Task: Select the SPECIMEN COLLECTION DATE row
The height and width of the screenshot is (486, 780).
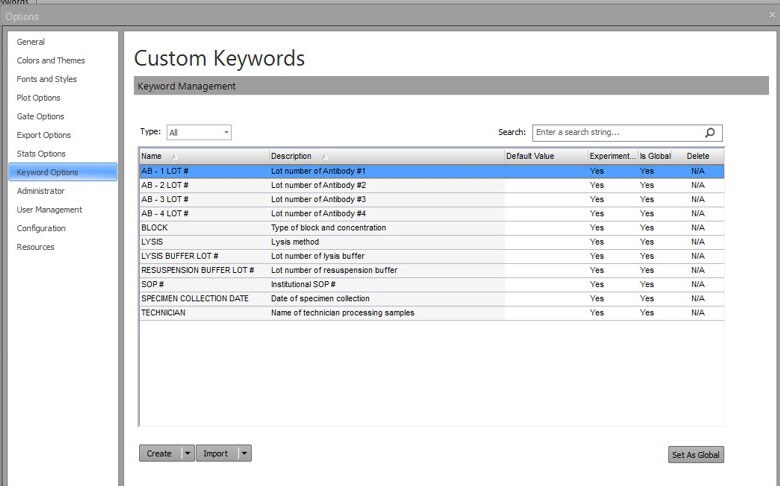Action: (195, 299)
